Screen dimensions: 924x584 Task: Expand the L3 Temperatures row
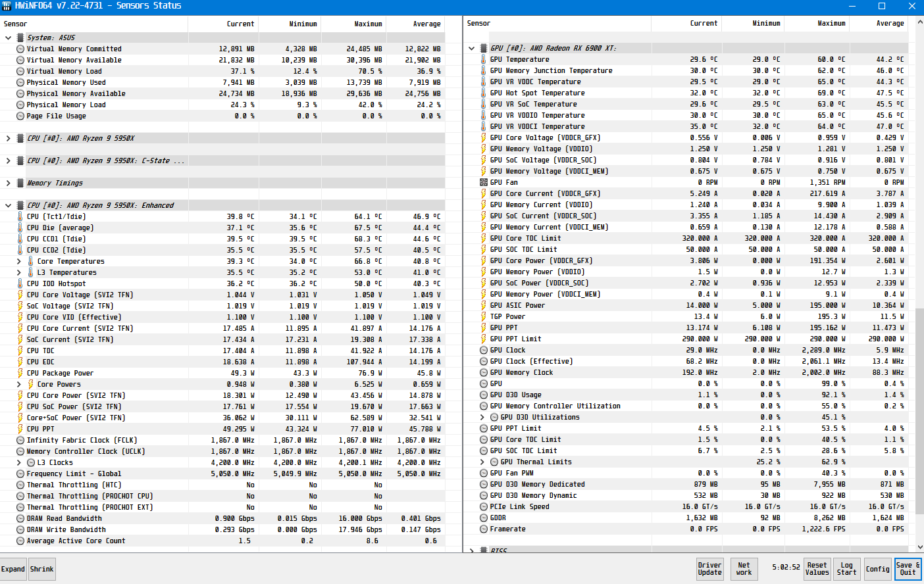coord(19,272)
